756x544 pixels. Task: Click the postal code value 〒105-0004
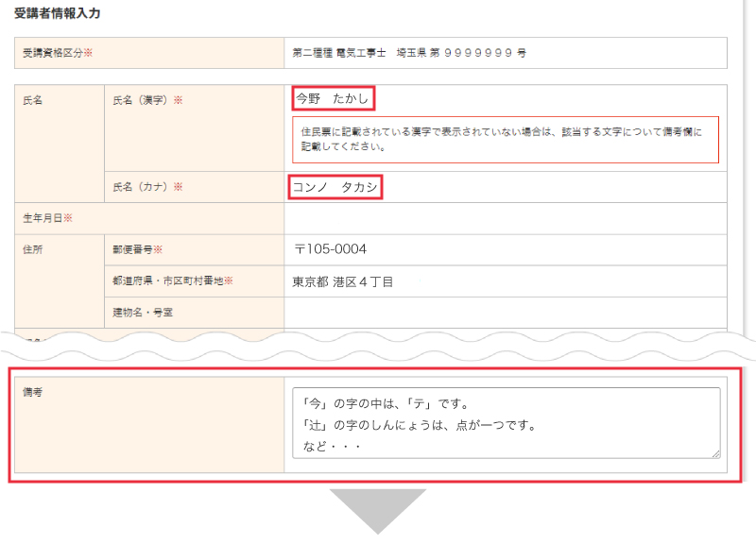click(x=330, y=249)
